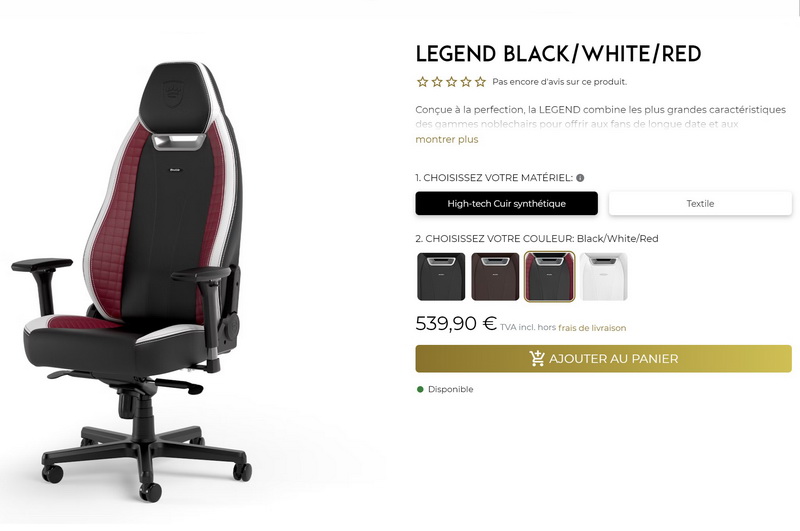The width and height of the screenshot is (800, 531).
Task: Choose the brown color swatch
Action: [495, 276]
